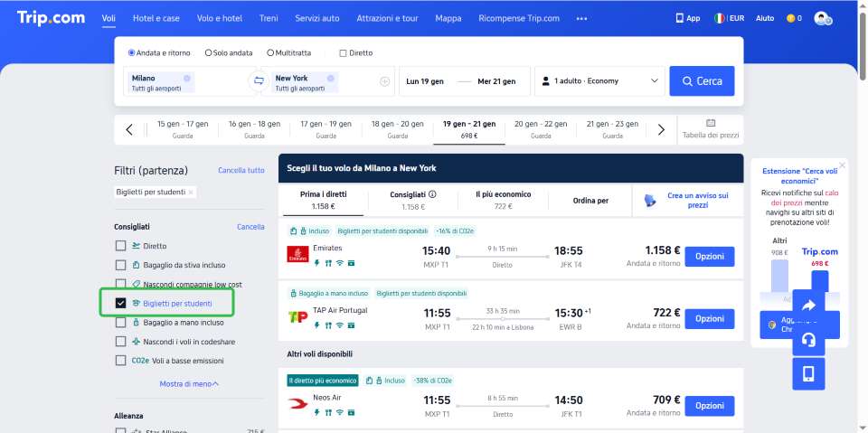Viewport: 868px width, 433px height.
Task: Select the Consigliati sorting tab
Action: tap(413, 201)
